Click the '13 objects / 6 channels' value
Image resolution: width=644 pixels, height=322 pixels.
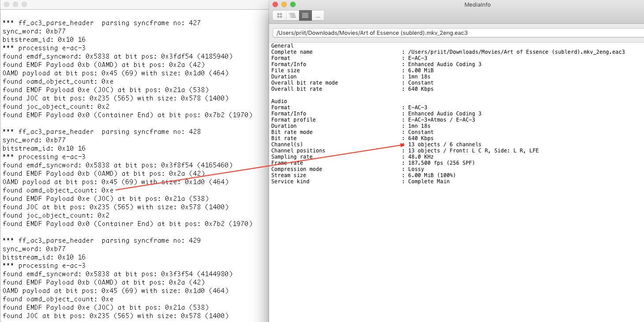point(445,144)
